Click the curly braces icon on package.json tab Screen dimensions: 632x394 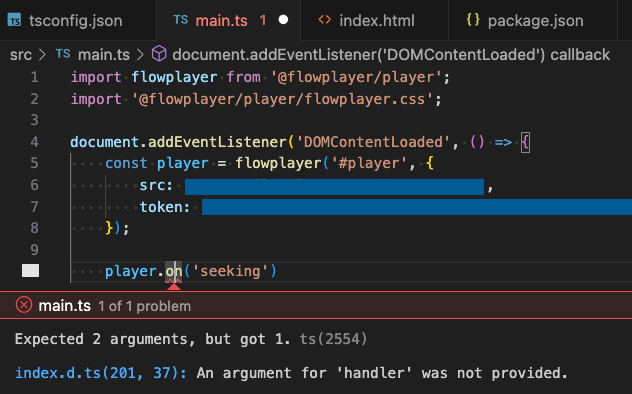coord(473,20)
